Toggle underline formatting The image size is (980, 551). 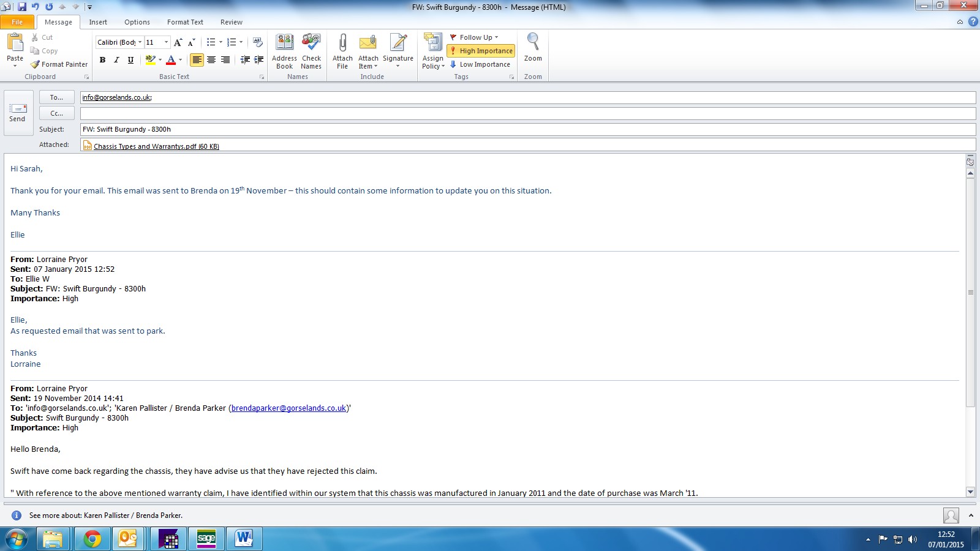click(x=130, y=60)
